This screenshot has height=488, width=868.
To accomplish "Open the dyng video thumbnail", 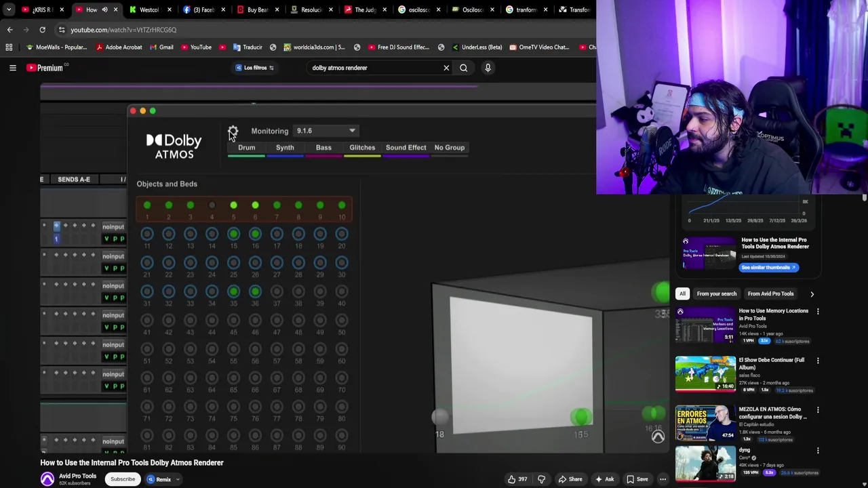I will pyautogui.click(x=705, y=463).
